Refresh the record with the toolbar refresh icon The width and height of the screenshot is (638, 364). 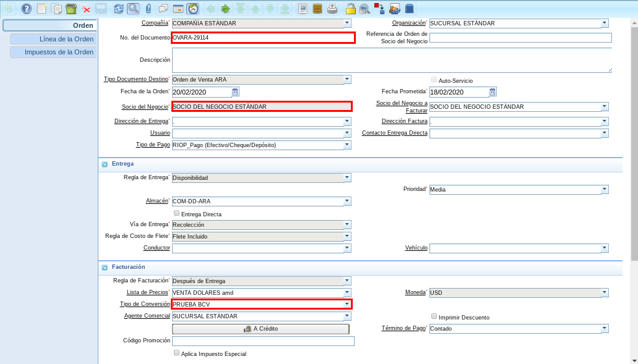tap(118, 9)
